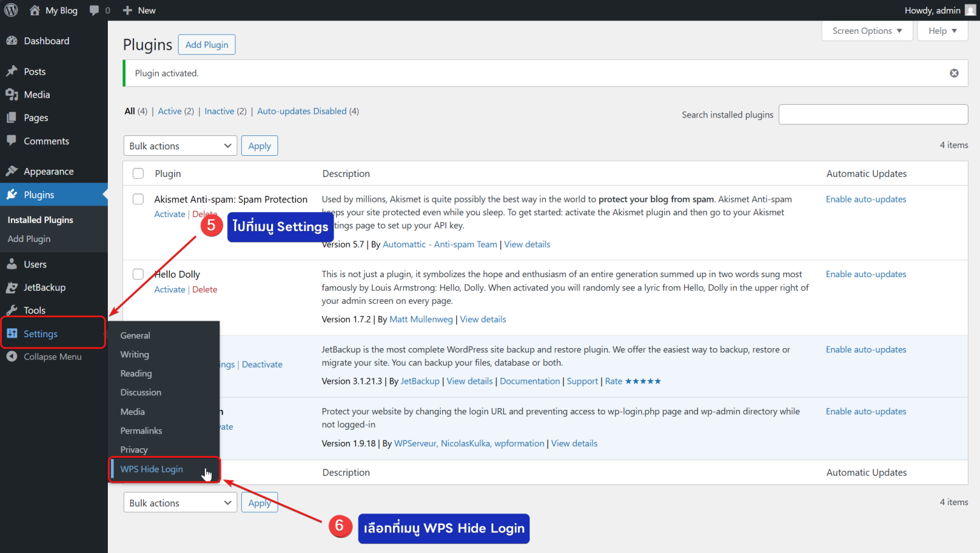Click the WordPress logo in admin bar
The image size is (980, 553).
click(11, 10)
